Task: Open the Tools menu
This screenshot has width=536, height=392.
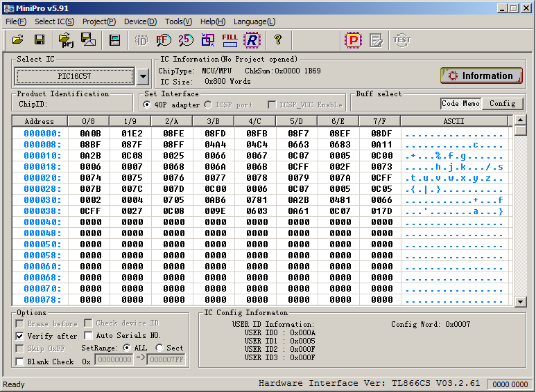Action: [x=178, y=21]
